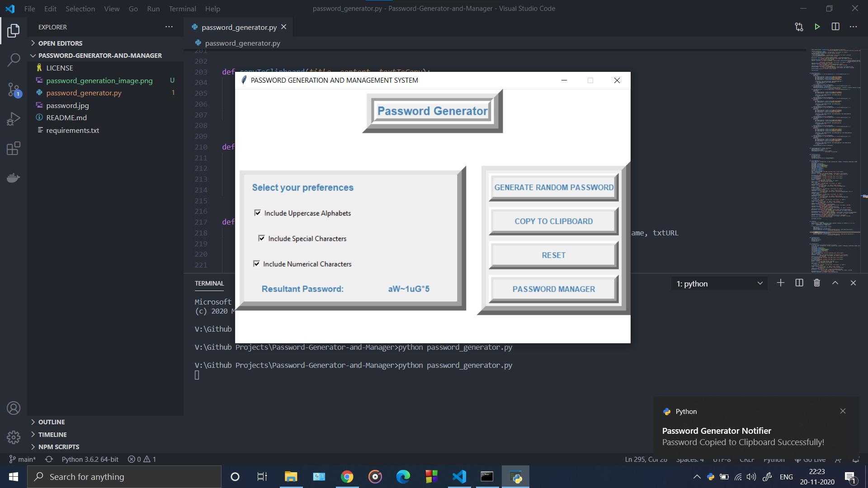Collapse the OPEN EDITORS section

click(x=61, y=43)
